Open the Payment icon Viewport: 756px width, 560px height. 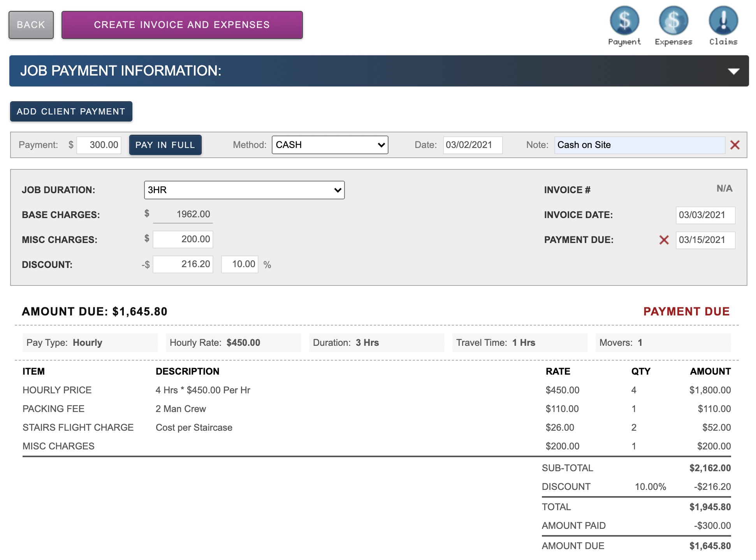(x=624, y=21)
